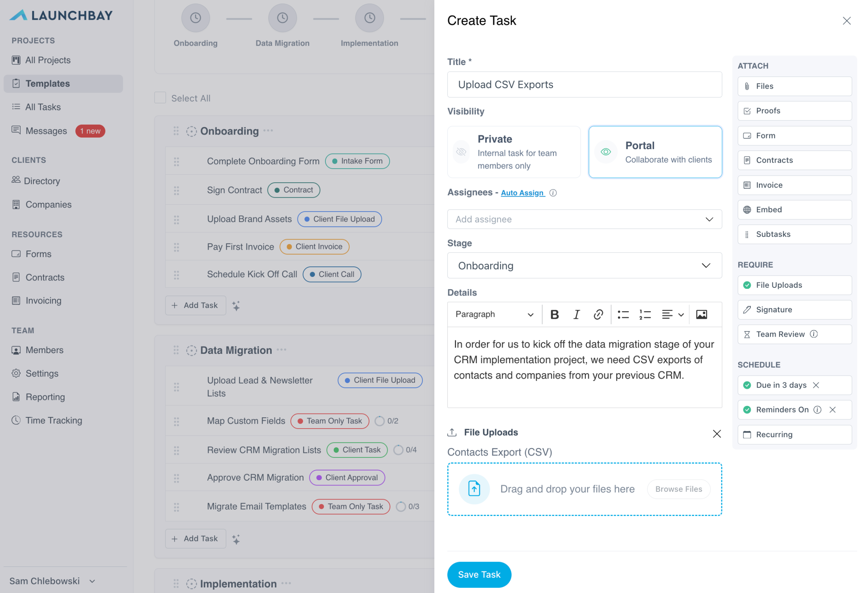Image resolution: width=868 pixels, height=593 pixels.
Task: Select Private visibility option
Action: 514,152
